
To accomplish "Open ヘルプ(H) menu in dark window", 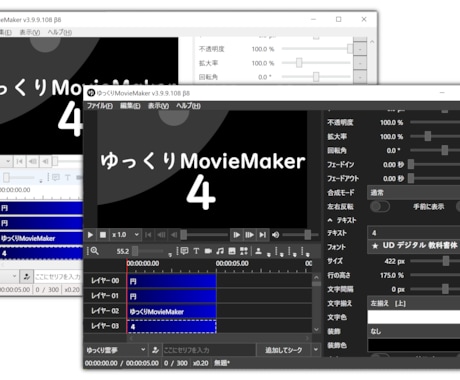I will coord(188,106).
